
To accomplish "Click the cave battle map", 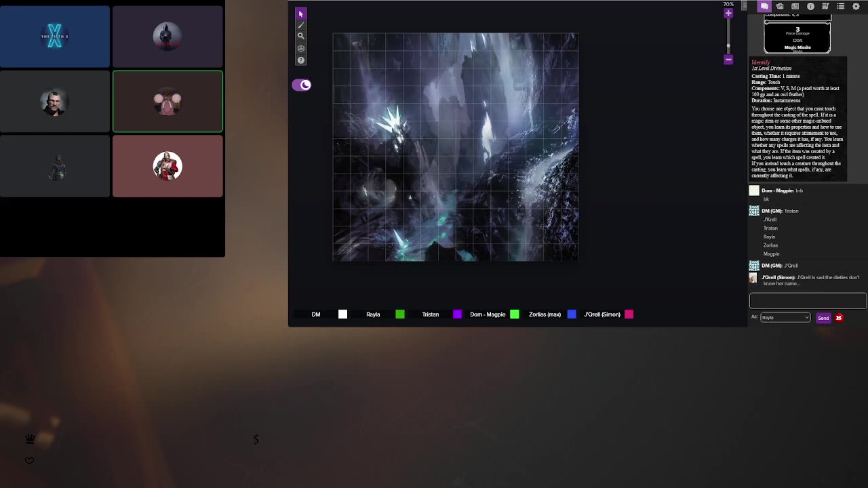I will (455, 147).
